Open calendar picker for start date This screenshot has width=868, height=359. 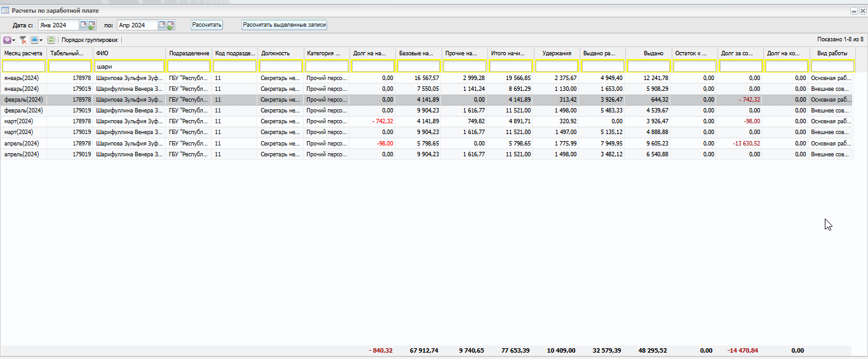point(83,25)
